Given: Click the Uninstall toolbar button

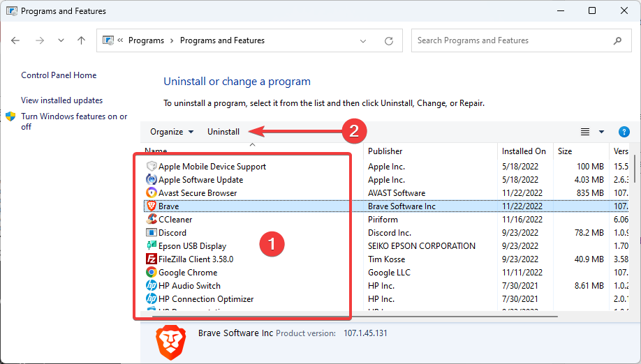Looking at the screenshot, I should click(x=223, y=132).
